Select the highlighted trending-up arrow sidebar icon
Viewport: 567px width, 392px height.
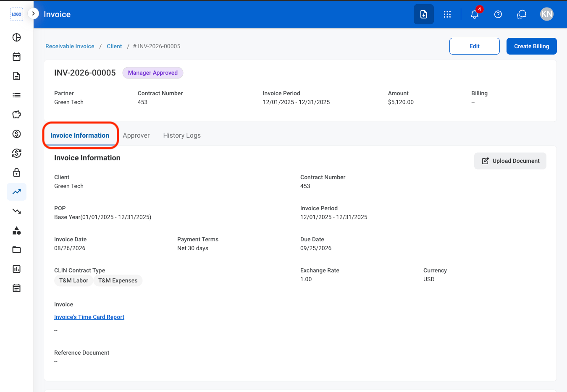point(16,192)
